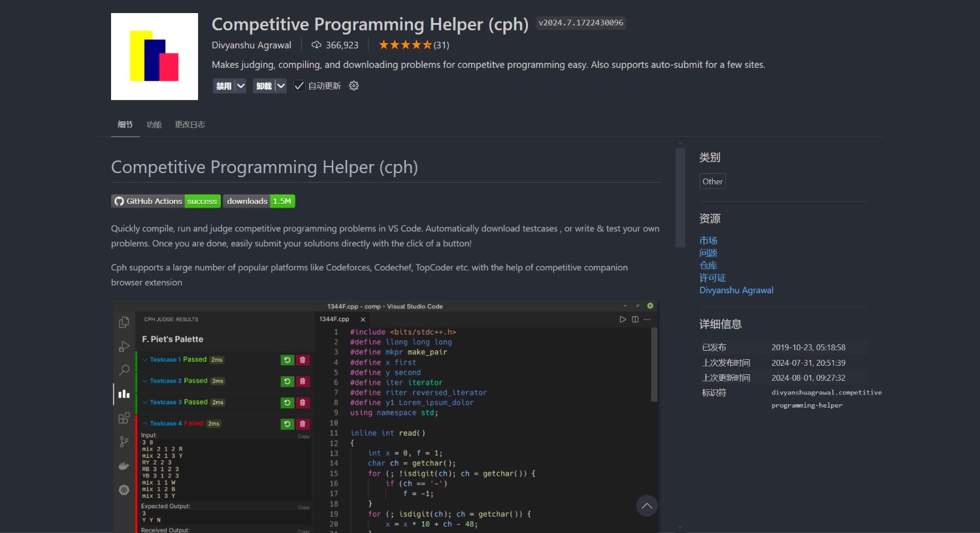
Task: Open the 仓库 resource link
Action: [708, 265]
